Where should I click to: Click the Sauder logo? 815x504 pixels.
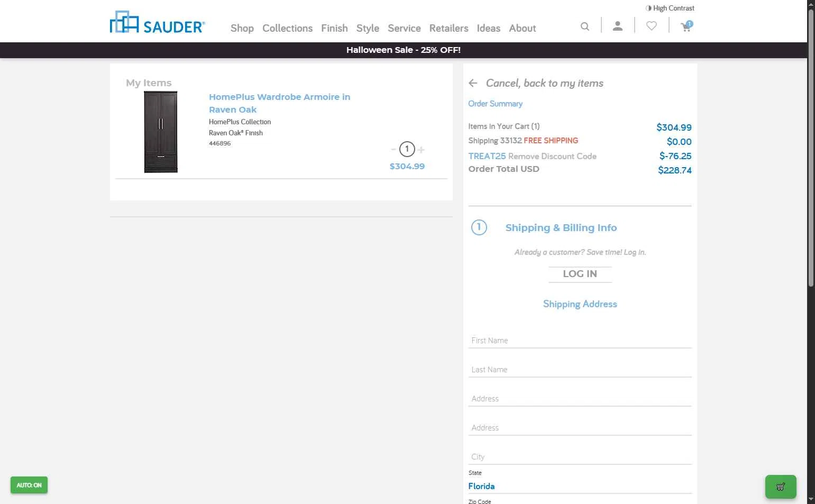tap(157, 22)
